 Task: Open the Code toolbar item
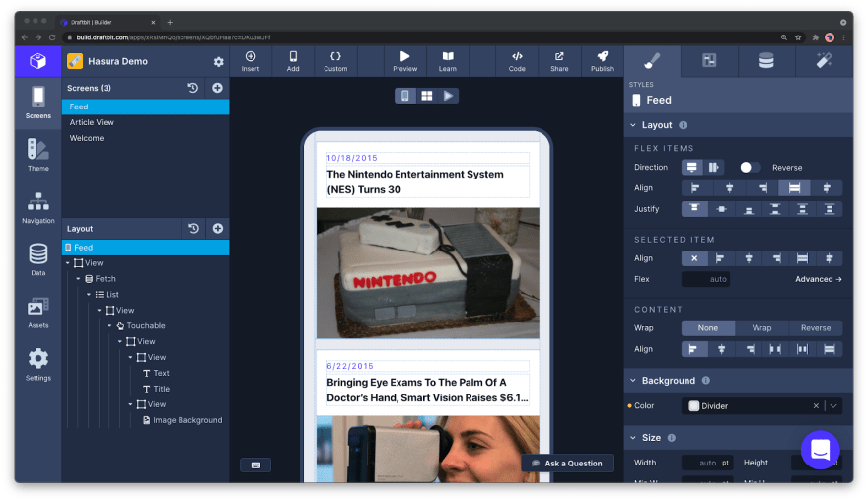point(517,61)
